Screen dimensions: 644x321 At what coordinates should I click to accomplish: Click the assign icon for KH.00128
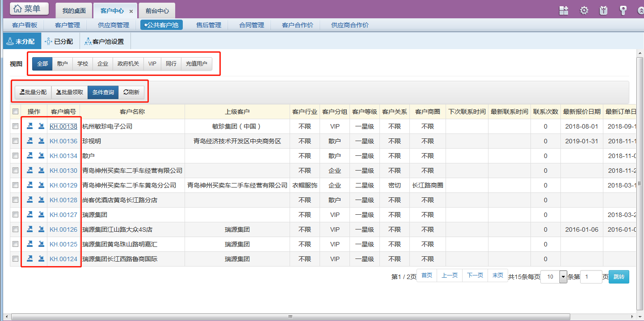coord(29,200)
